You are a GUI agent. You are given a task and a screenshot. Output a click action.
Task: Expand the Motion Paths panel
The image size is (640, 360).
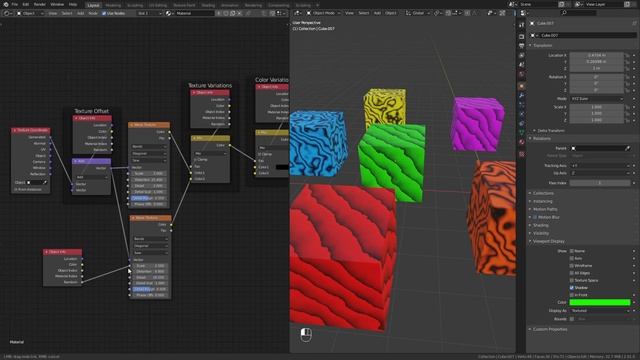point(545,209)
